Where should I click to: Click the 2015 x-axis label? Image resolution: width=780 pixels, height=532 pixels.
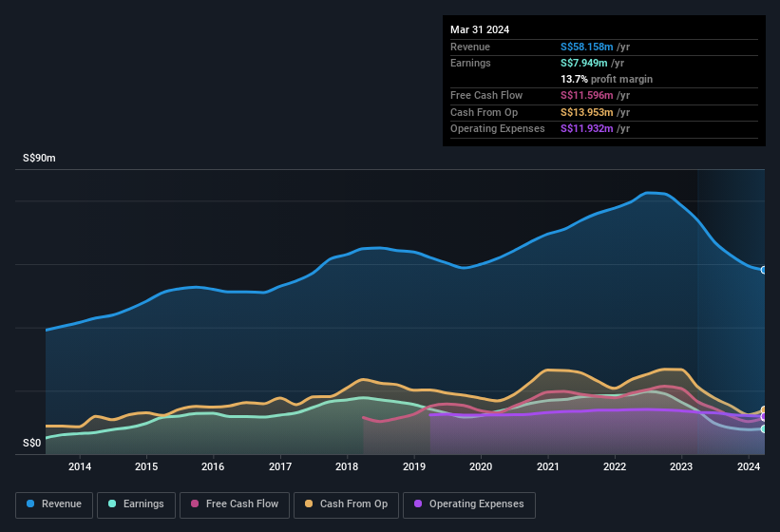click(146, 466)
